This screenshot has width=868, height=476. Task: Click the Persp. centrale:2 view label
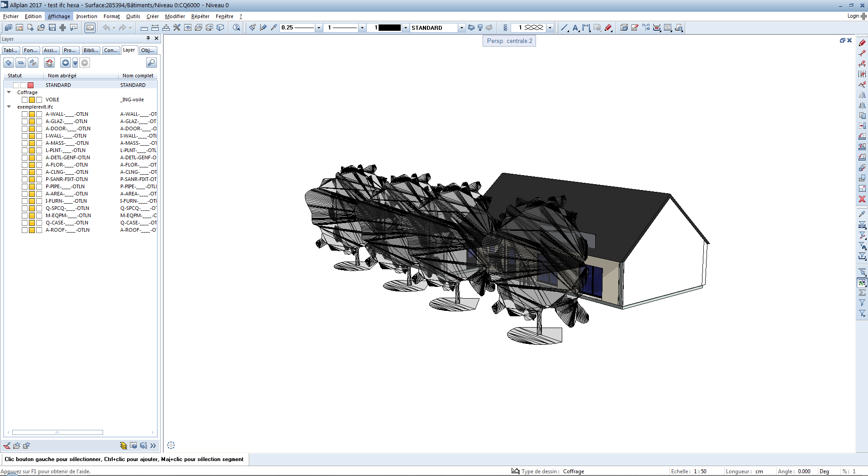pos(509,41)
